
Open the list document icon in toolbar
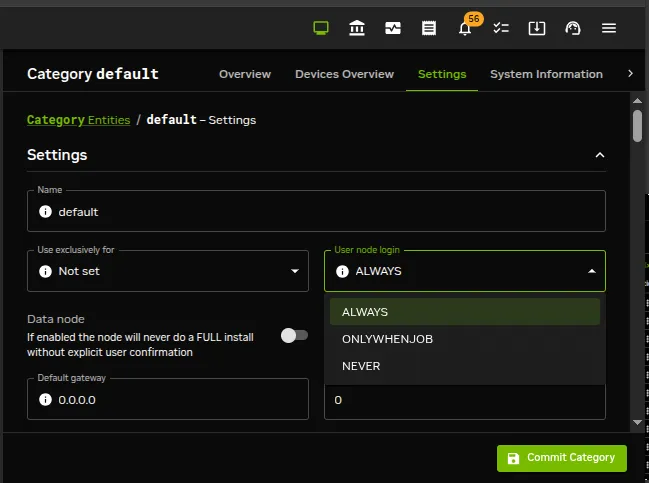[x=429, y=28]
